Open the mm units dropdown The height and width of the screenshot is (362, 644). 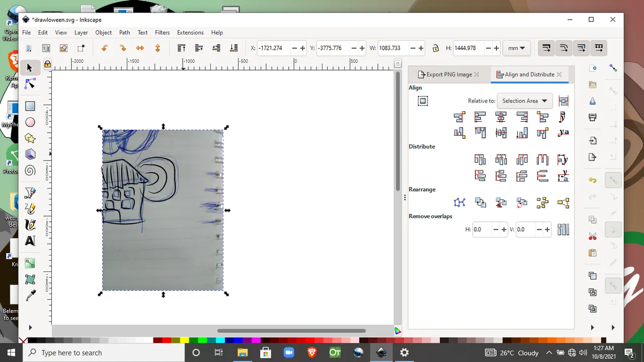point(516,48)
